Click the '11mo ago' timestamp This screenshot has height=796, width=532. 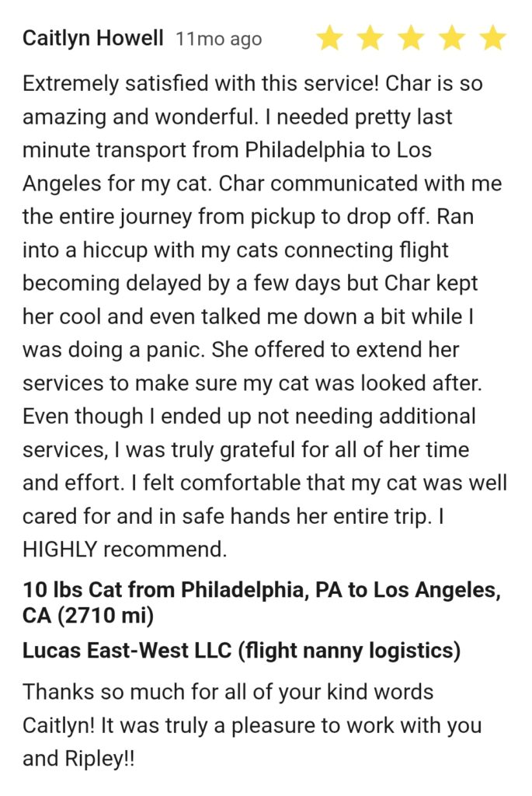pyautogui.click(x=218, y=39)
